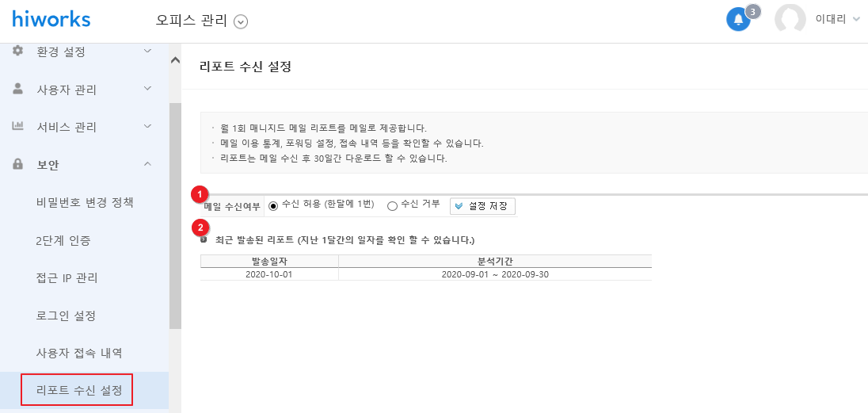Click the 설정 저장 button
This screenshot has width=868, height=413.
(483, 205)
